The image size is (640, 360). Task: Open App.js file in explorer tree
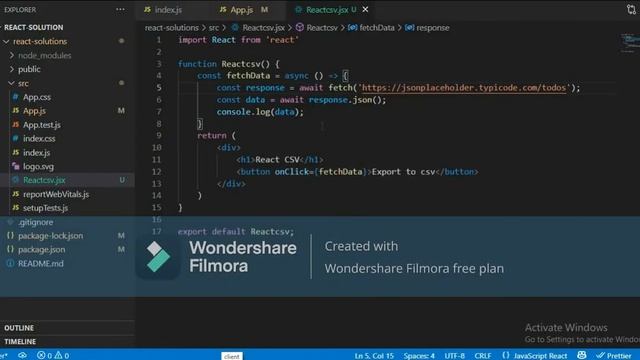34,111
